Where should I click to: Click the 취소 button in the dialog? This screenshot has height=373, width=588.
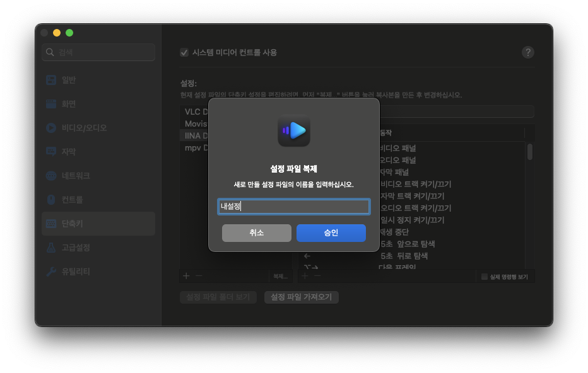coord(257,233)
